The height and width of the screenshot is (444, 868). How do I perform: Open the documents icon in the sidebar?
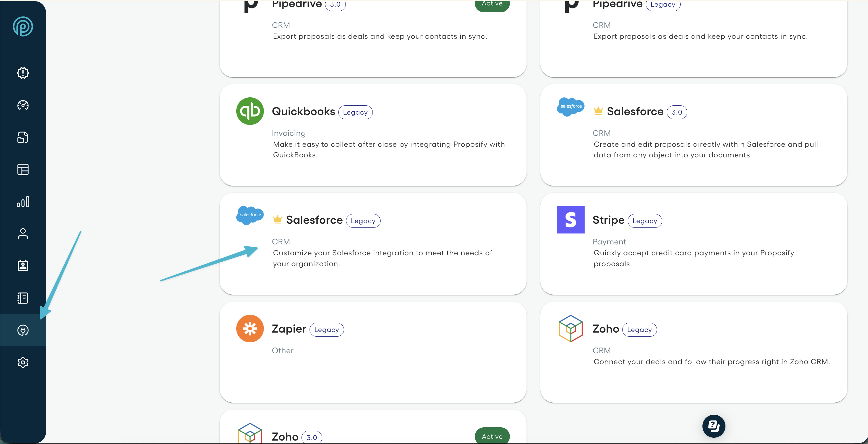click(x=23, y=137)
